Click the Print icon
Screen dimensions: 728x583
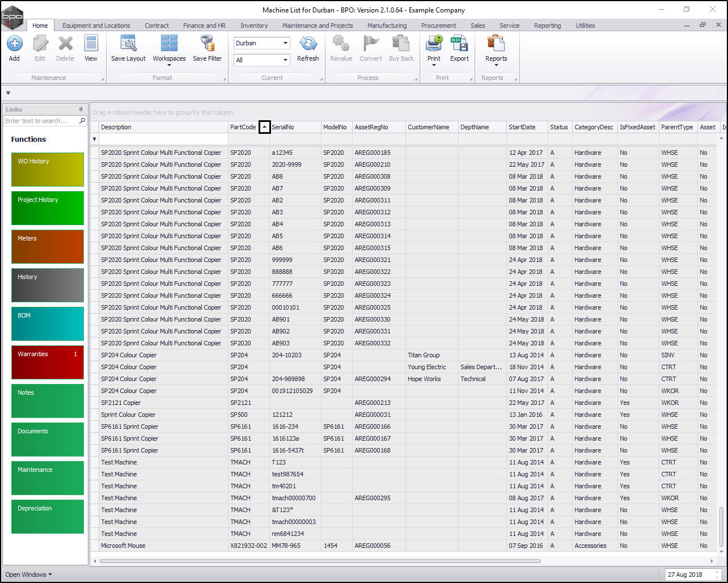(x=434, y=44)
